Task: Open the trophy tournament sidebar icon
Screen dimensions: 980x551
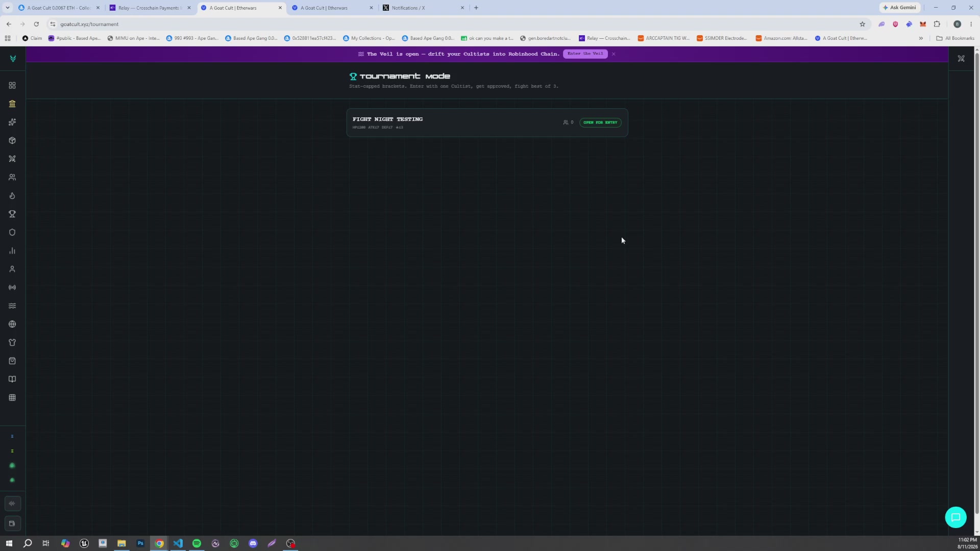Action: click(x=12, y=214)
